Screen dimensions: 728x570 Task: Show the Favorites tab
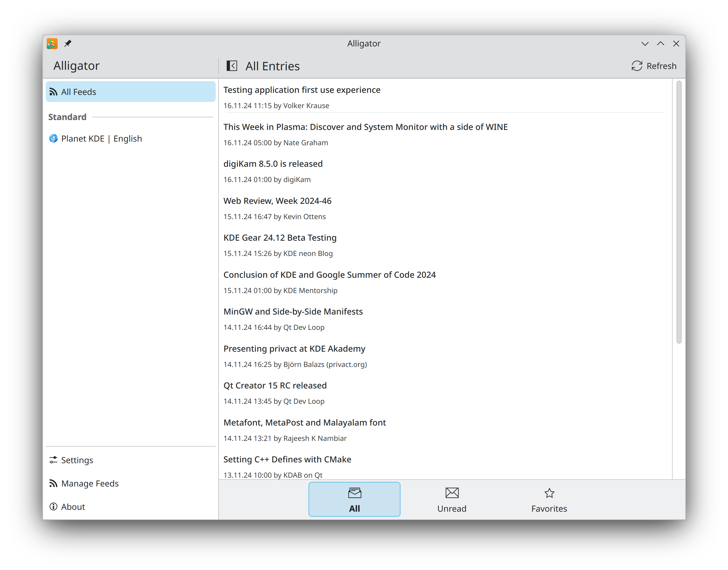[549, 499]
